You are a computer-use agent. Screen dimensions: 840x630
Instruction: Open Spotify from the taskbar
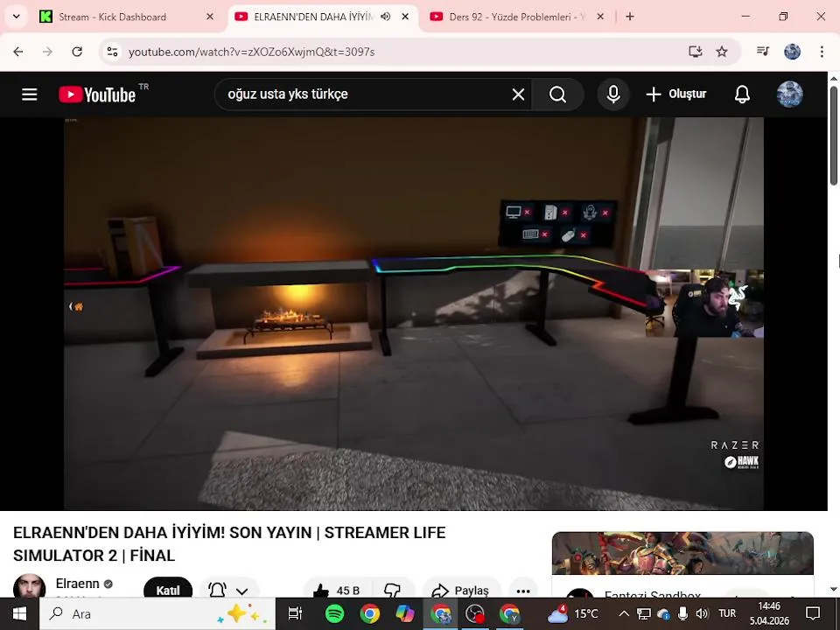pyautogui.click(x=334, y=614)
